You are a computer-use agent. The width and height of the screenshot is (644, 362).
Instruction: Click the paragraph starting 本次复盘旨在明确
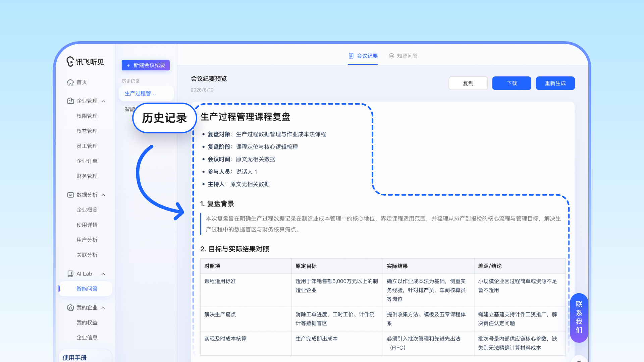(x=383, y=224)
